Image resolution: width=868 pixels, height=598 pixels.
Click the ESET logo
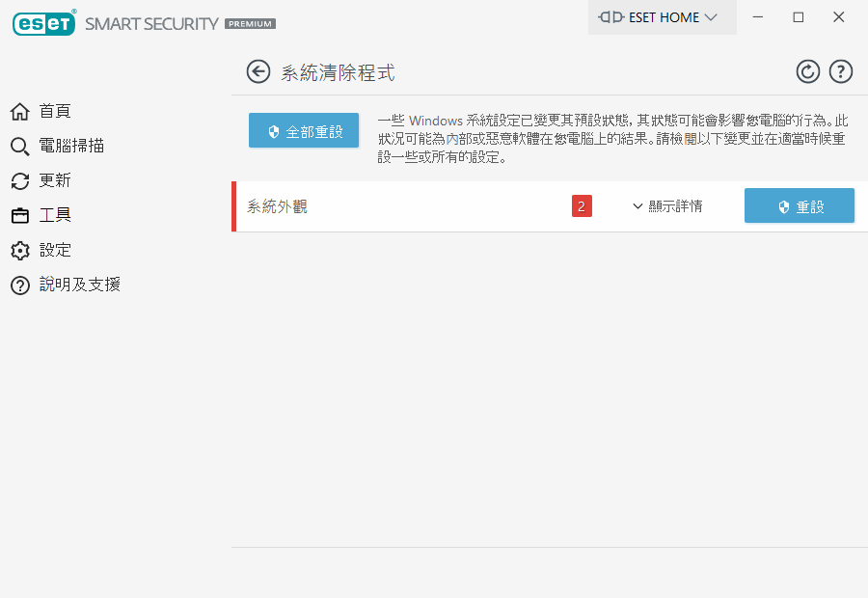coord(43,23)
